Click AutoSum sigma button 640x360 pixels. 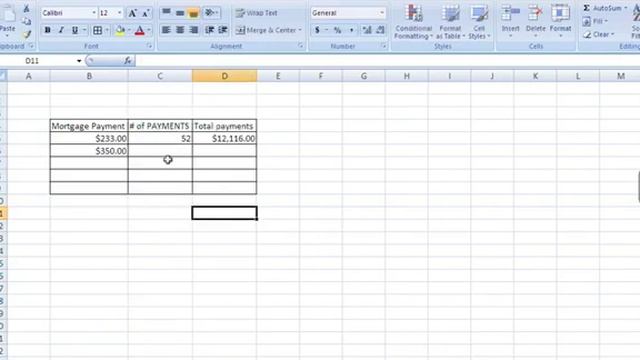(x=601, y=8)
